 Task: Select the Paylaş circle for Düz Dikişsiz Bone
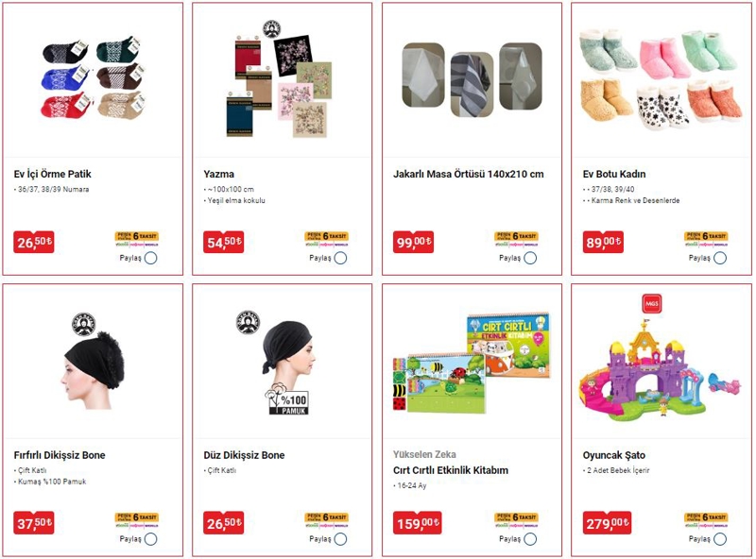(340, 539)
